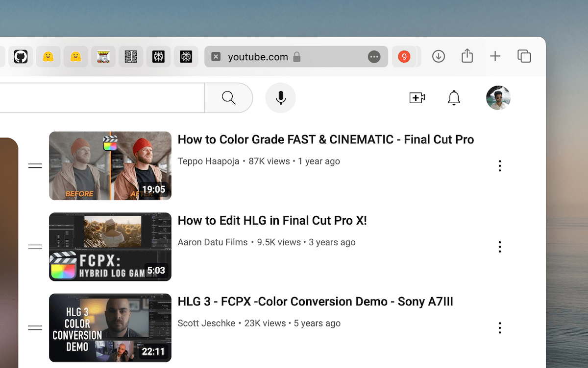The height and width of the screenshot is (368, 588).
Task: Click the "87K views" text
Action: (x=269, y=161)
